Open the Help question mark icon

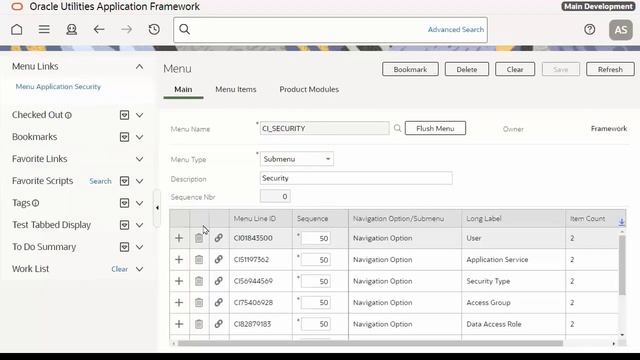coord(589,29)
